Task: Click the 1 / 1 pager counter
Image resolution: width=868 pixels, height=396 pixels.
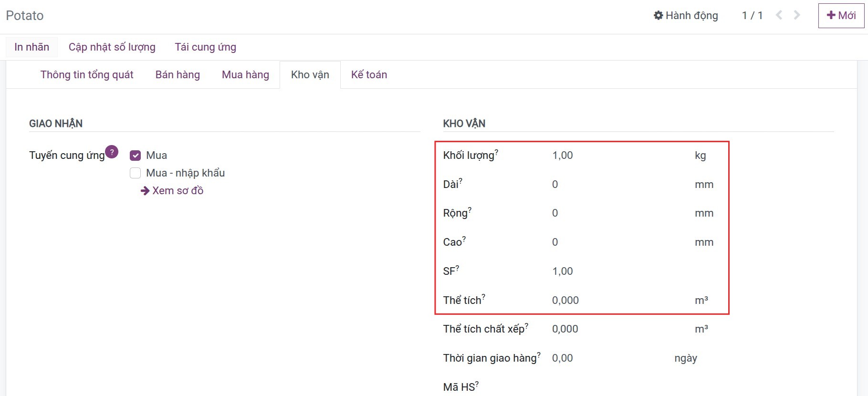Action: 752,16
